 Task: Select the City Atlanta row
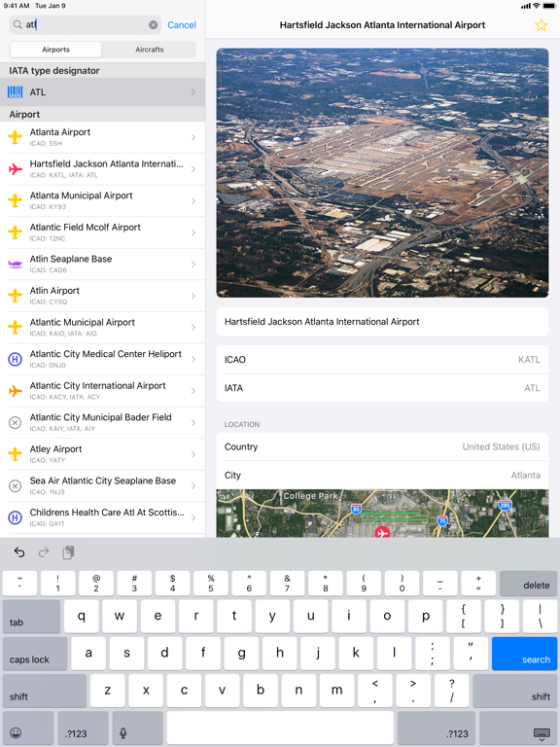382,475
